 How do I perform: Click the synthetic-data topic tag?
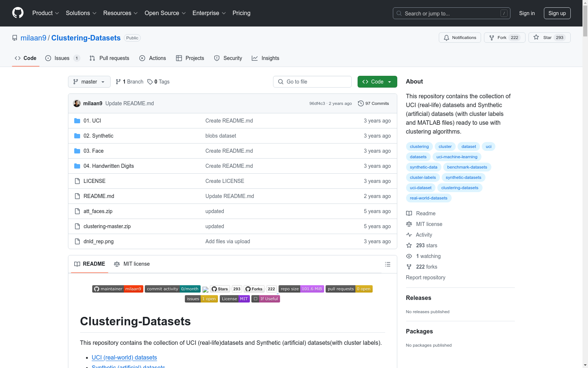(423, 167)
